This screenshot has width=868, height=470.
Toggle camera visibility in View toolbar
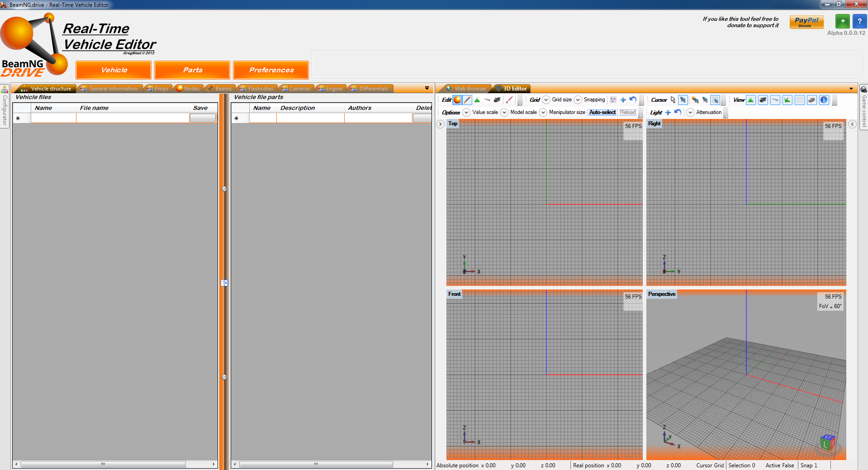[763, 100]
